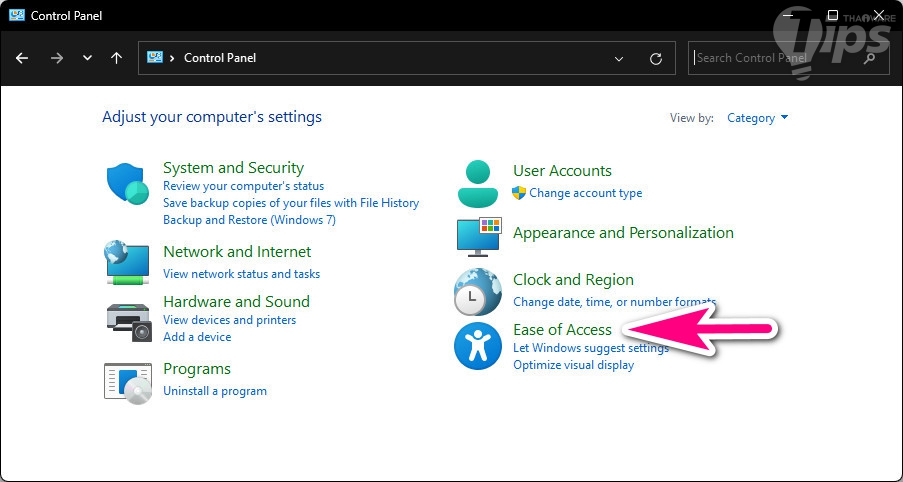Click the Hardware and Sound printer icon
The image size is (903, 482).
(x=127, y=319)
